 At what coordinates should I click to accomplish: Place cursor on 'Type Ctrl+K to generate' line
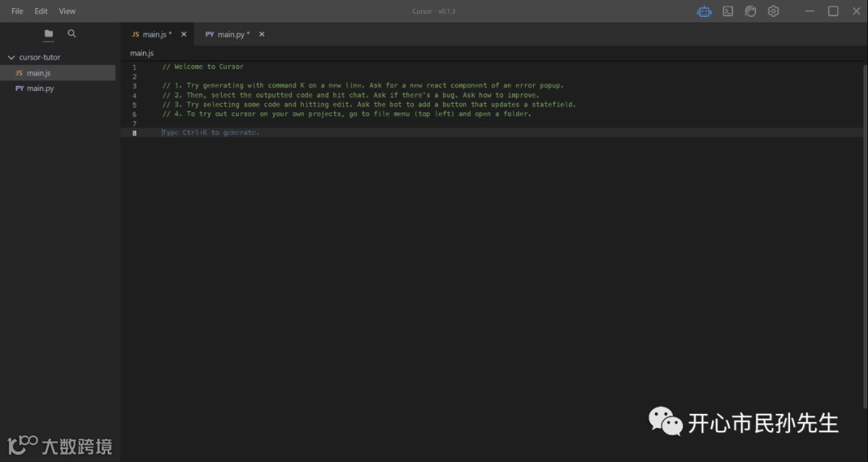pos(211,133)
